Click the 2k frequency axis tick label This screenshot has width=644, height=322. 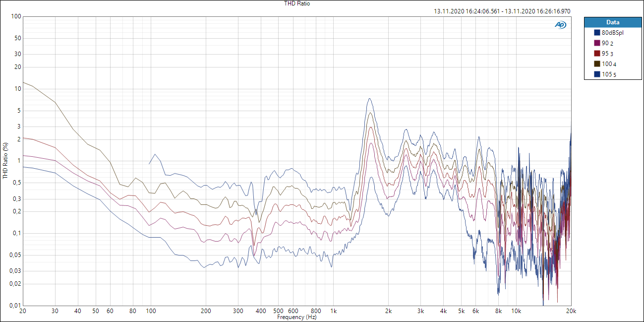(389, 311)
